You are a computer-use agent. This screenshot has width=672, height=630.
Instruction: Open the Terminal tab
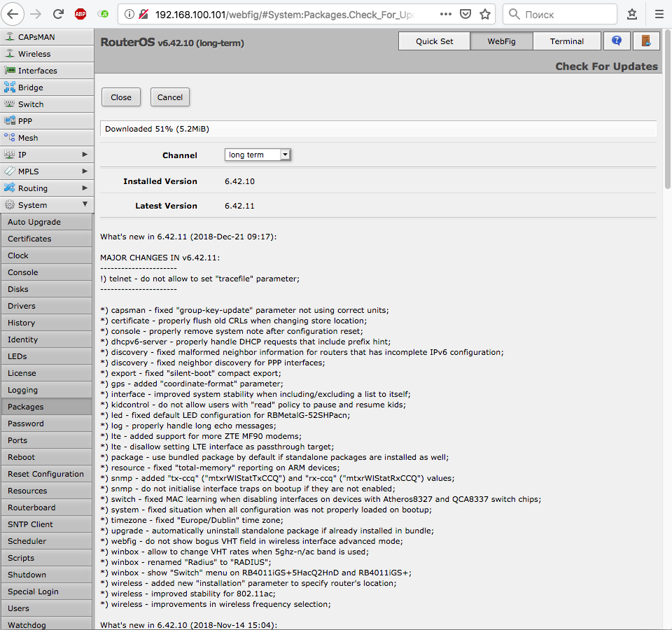566,41
